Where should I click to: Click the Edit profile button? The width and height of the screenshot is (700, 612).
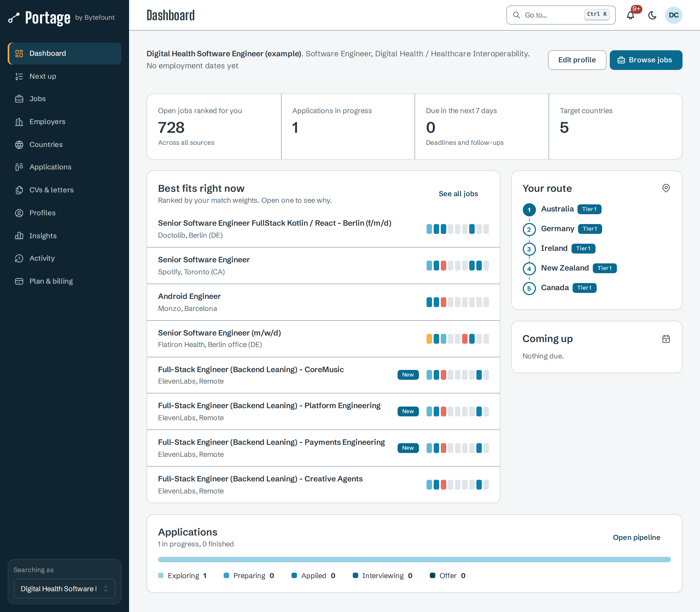tap(577, 60)
